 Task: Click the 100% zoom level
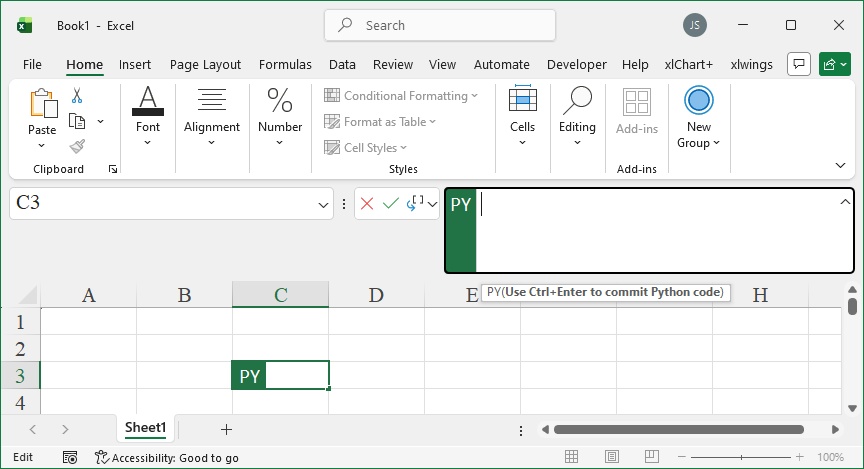(830, 457)
